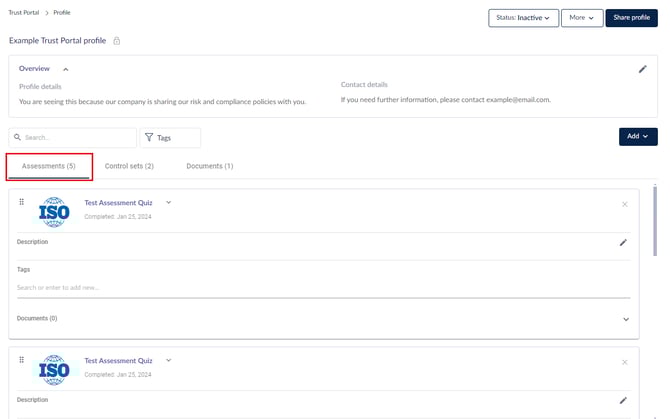
Task: Expand Documents (0) section in first assessment
Action: [x=626, y=319]
